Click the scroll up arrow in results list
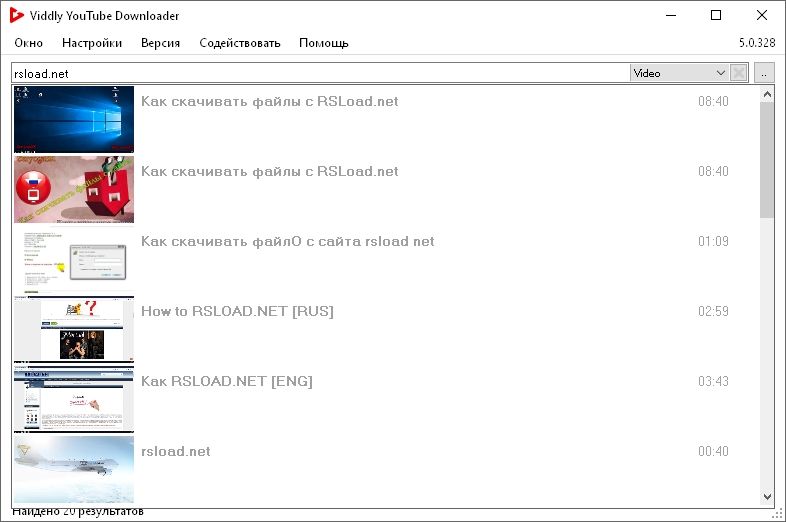 [767, 94]
